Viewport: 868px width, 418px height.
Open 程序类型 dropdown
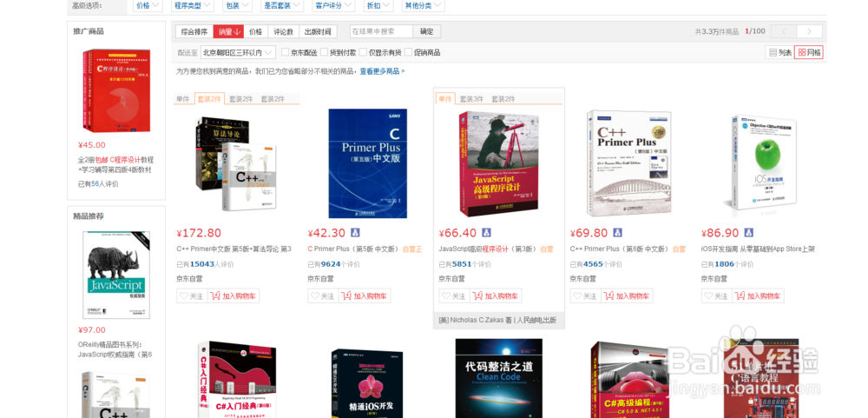point(192,5)
